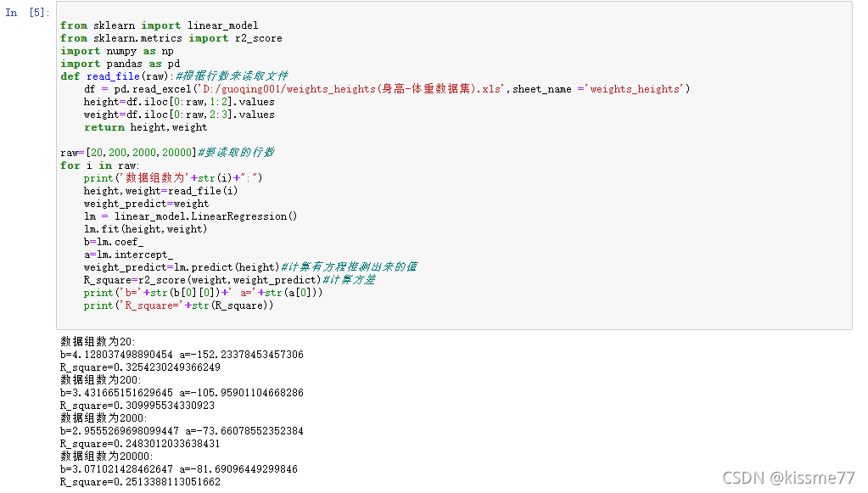The image size is (868, 493).
Task: Click the 'b=lm.coef_' line
Action: coord(114,242)
